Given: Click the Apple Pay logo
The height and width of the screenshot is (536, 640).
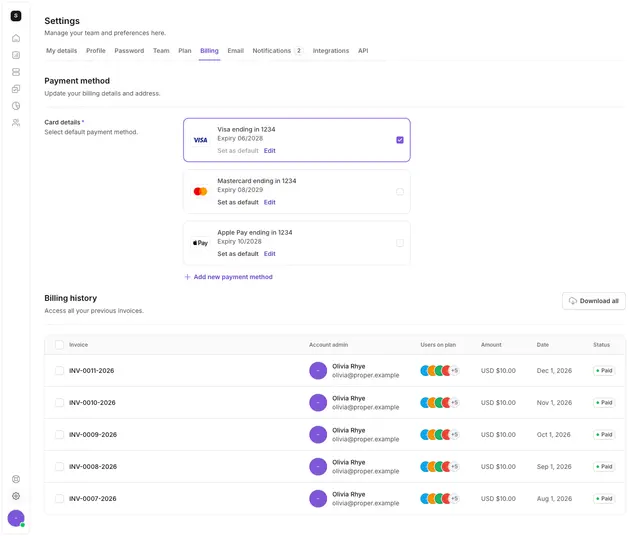Looking at the screenshot, I should tap(200, 243).
